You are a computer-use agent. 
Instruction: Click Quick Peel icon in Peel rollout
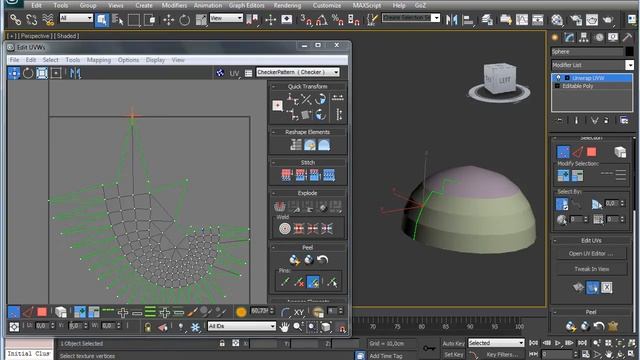(x=294, y=260)
